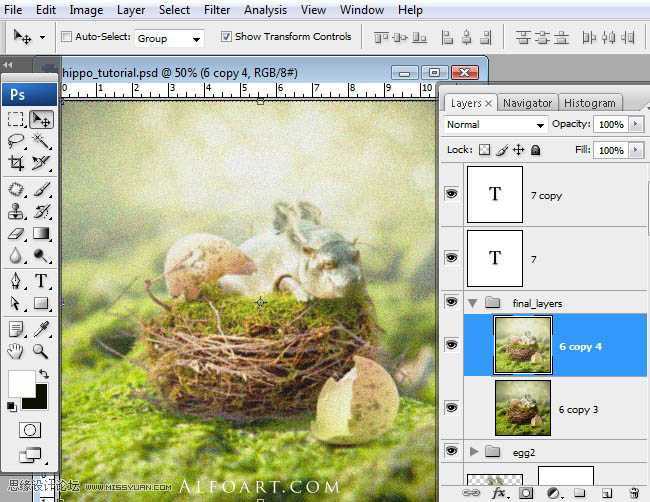Create a new layer
Image resolution: width=650 pixels, height=502 pixels.
[606, 493]
